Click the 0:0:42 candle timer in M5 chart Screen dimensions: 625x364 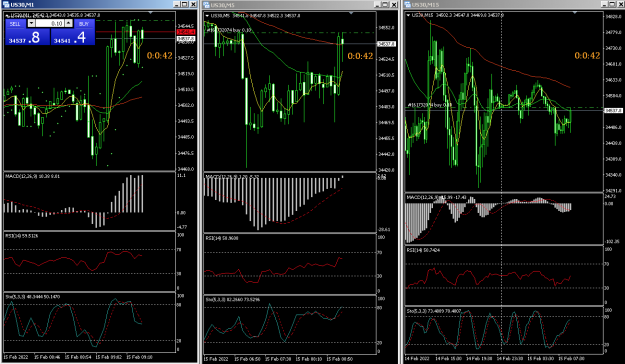tap(360, 56)
